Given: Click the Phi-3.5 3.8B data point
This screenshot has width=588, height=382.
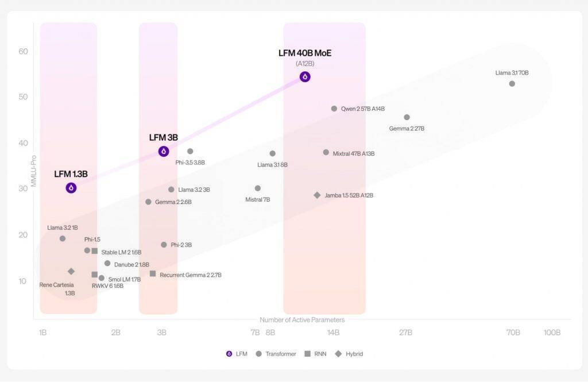Looking at the screenshot, I should (190, 152).
